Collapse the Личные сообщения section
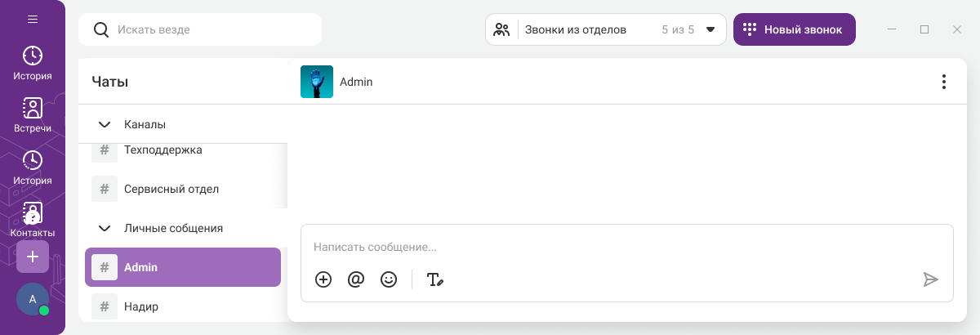This screenshot has height=335, width=980. (x=105, y=229)
